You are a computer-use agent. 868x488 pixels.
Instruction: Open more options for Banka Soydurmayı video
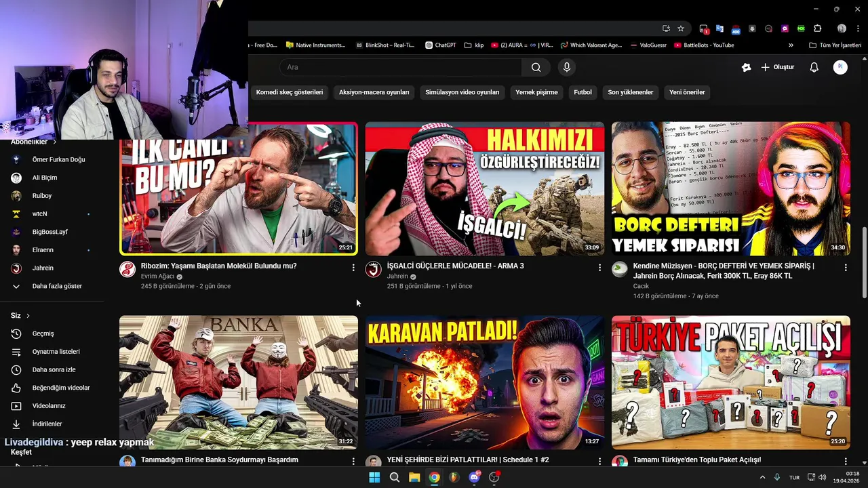point(353,461)
